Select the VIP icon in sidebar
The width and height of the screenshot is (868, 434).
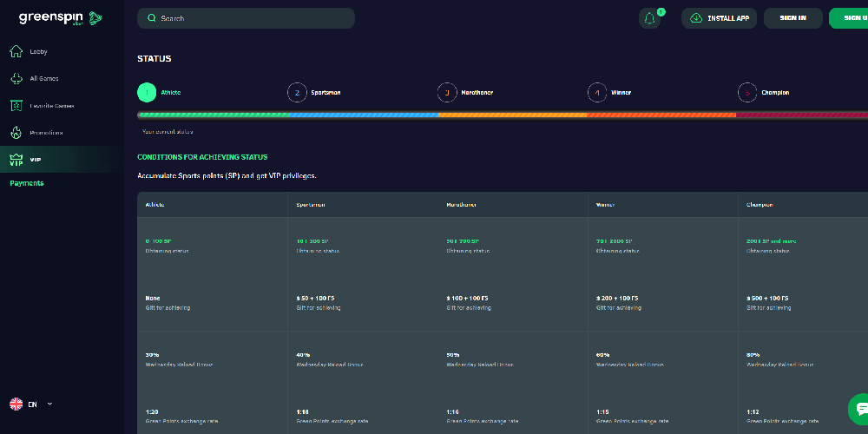coord(16,160)
